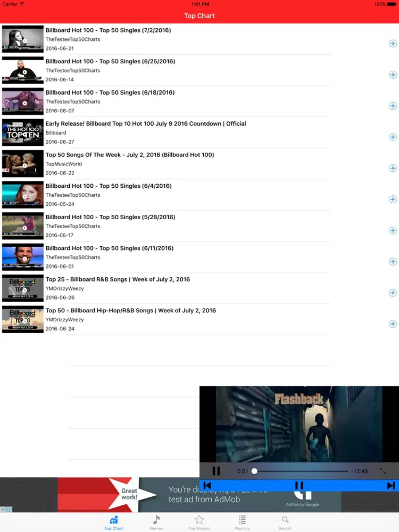Tap plus icon for Top 25 Billboard R&B Songs
This screenshot has width=399, height=532.
coord(393,293)
